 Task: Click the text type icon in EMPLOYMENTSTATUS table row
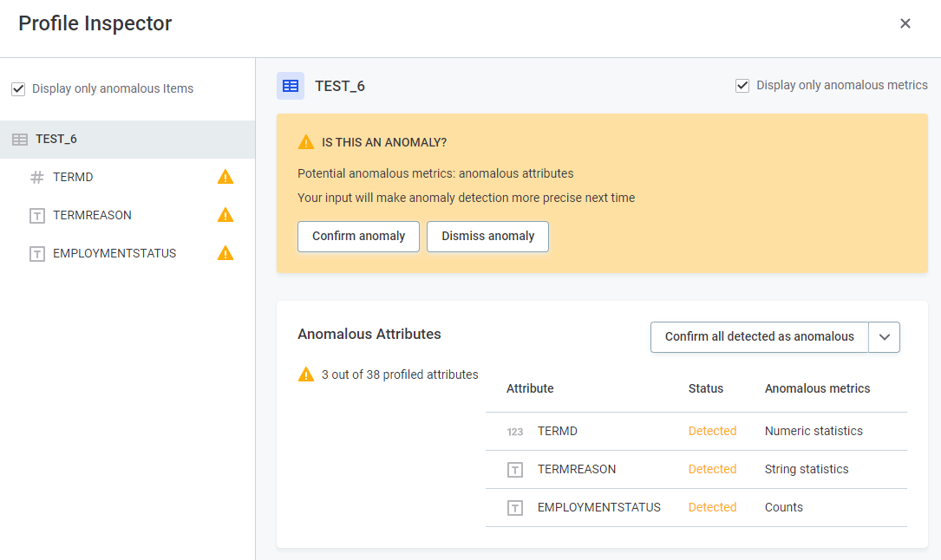click(x=515, y=508)
